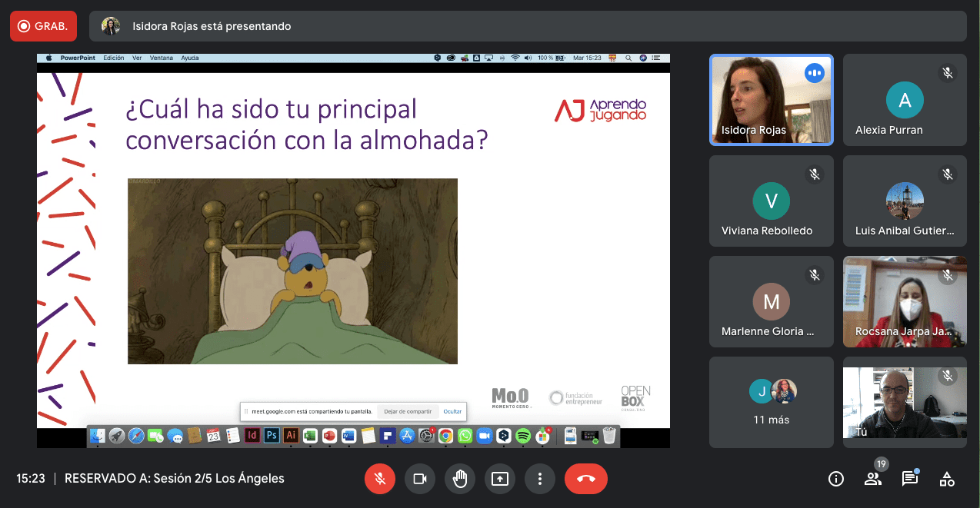Open System Preferences from the dock
Image resolution: width=980 pixels, height=508 pixels.
pos(426,436)
